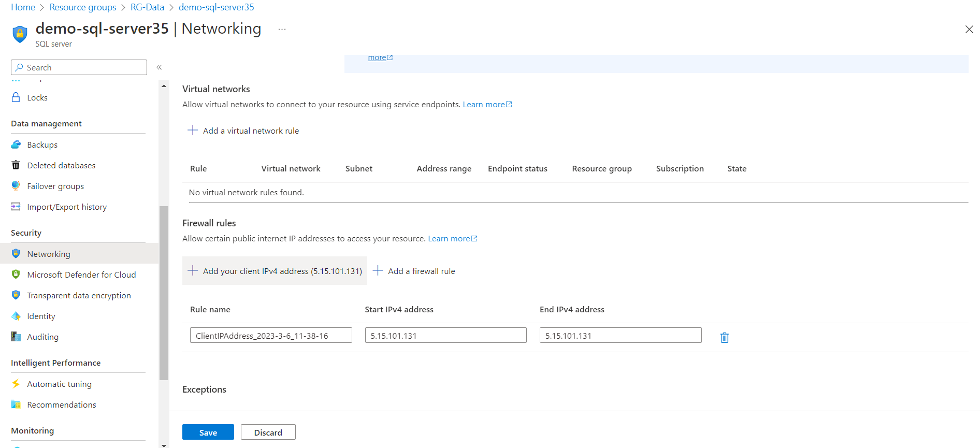Click Microsoft Defender for Cloud shield icon

(16, 274)
